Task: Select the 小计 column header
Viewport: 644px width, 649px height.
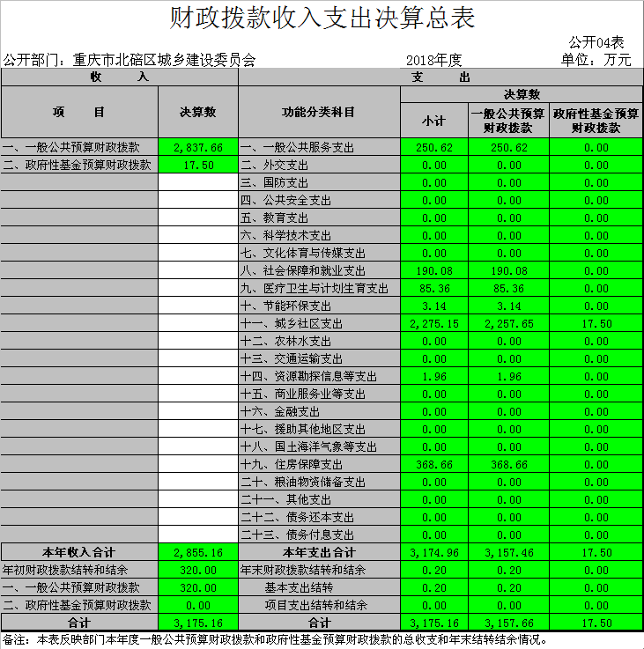Action: point(434,121)
